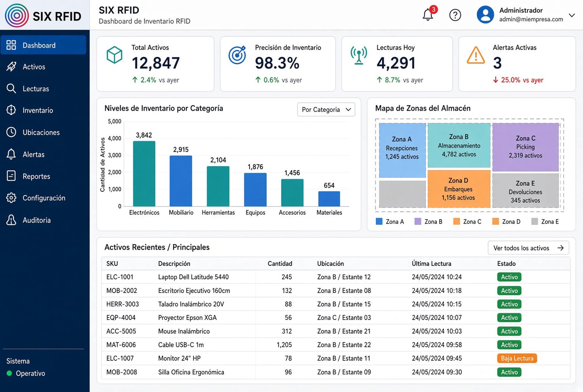Click the Ubicaciones clock icon
Screen dimensions: 583x392
point(11,132)
